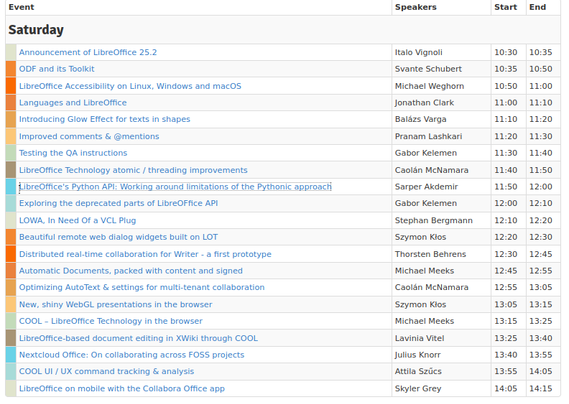
Task: Open 'Distributed real-time collaboration for Writer' talk
Action: coord(145,254)
